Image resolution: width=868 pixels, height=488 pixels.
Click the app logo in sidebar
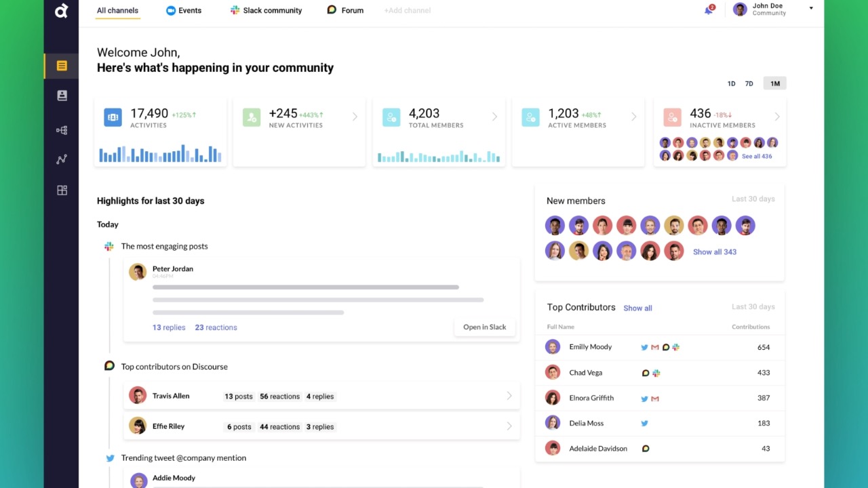62,11
